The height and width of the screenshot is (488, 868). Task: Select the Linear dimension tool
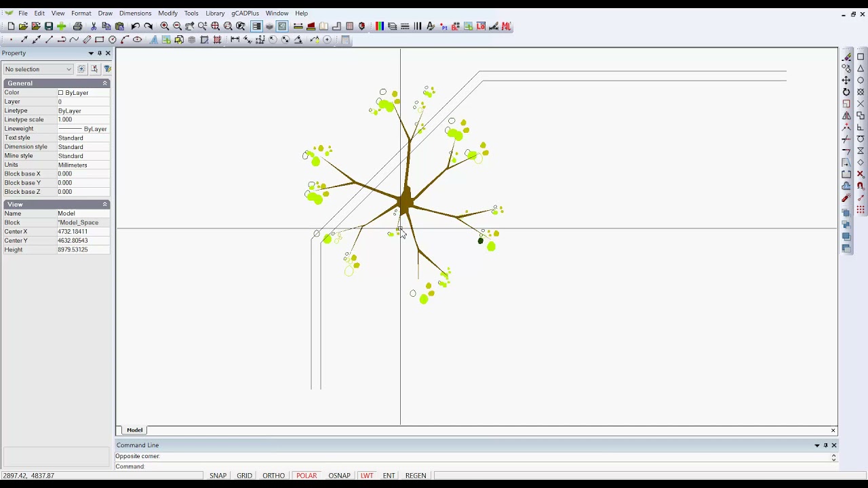tap(235, 40)
